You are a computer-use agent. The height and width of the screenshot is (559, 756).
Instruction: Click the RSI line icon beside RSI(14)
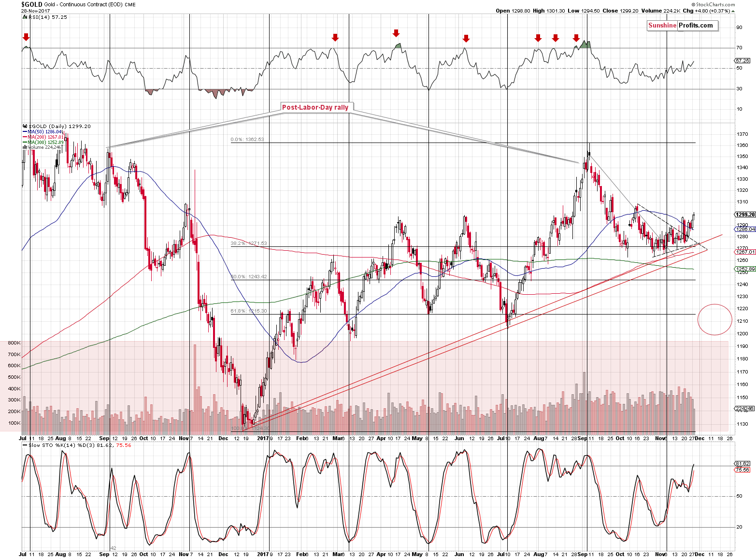pos(25,17)
